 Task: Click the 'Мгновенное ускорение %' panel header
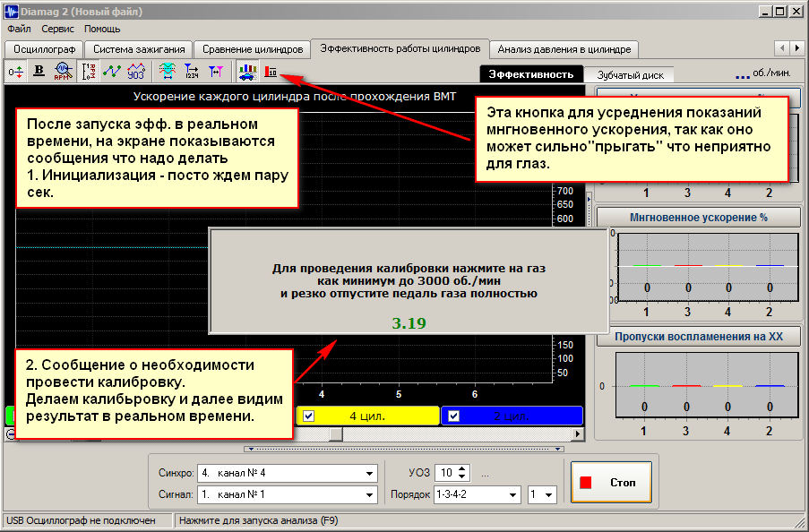(699, 218)
